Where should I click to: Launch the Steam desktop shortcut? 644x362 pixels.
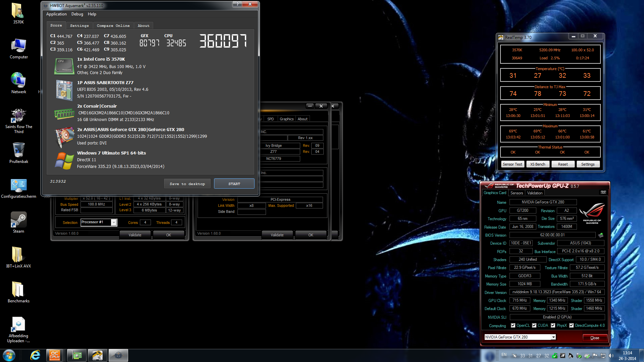(18, 223)
